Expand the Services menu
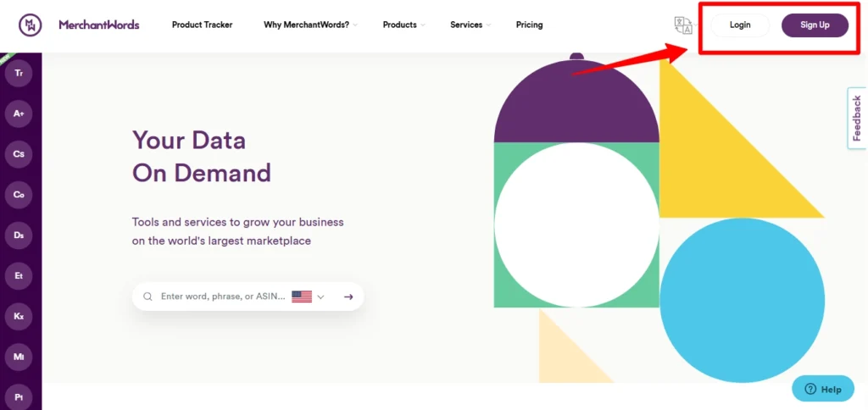 (x=470, y=25)
